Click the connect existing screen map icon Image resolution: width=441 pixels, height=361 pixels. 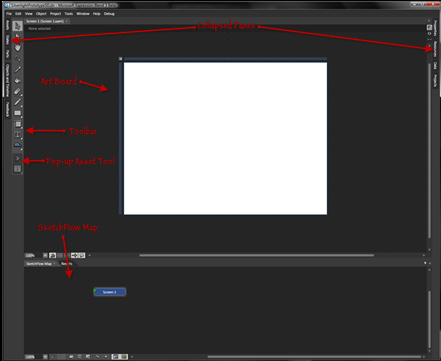pyautogui.click(x=88, y=357)
